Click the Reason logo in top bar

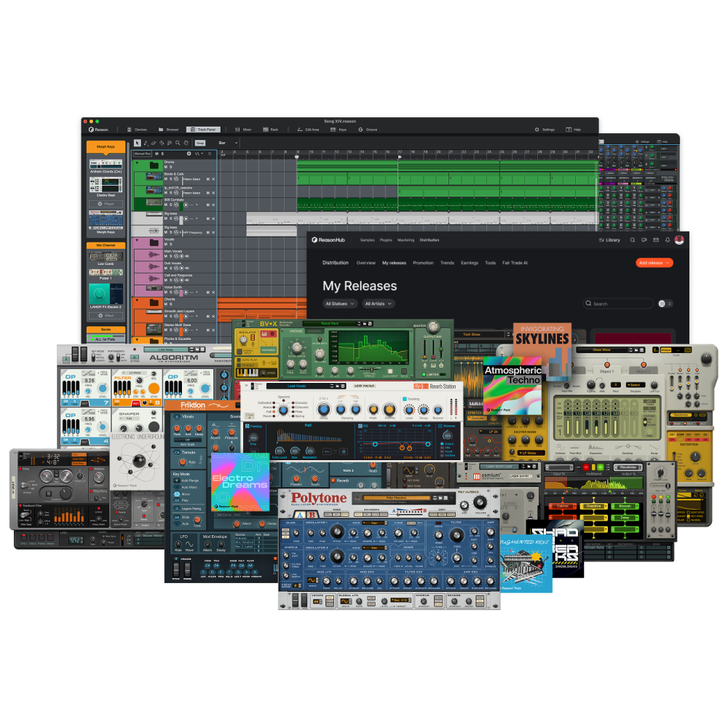tap(98, 130)
